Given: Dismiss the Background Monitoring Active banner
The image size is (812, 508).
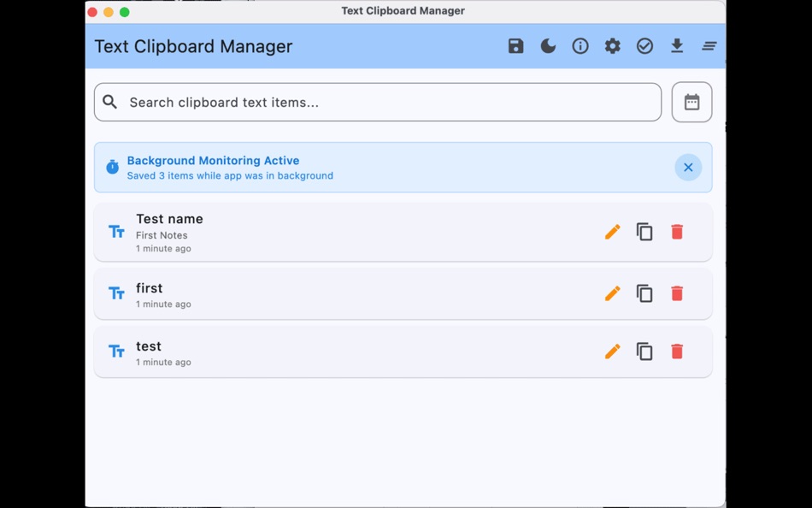Looking at the screenshot, I should pos(688,167).
